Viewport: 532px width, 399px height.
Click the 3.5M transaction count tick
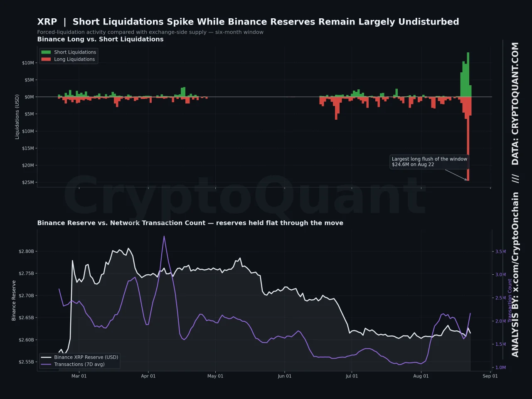(x=501, y=251)
